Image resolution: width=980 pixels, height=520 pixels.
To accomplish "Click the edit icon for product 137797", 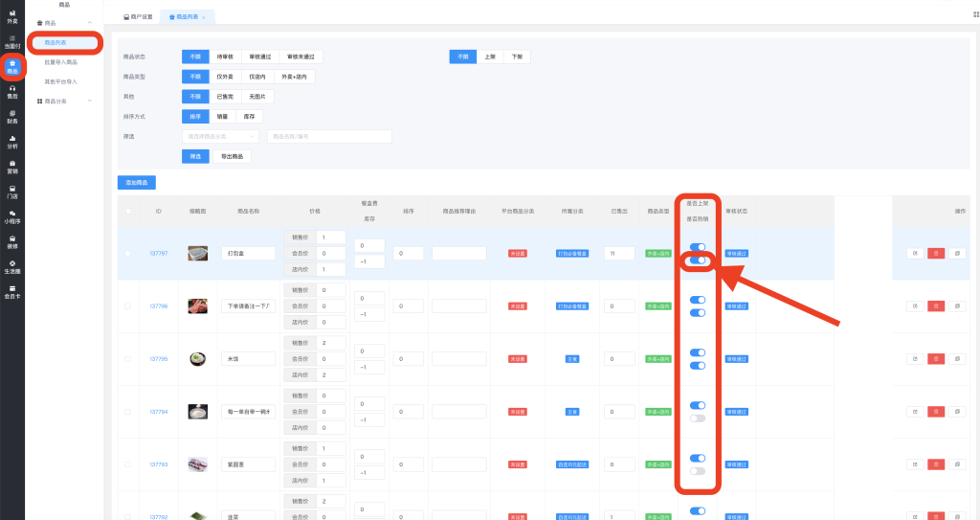I will (x=916, y=253).
